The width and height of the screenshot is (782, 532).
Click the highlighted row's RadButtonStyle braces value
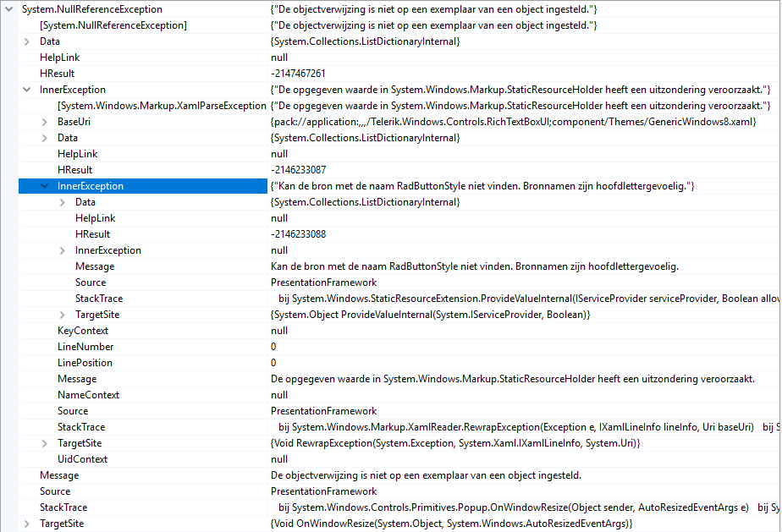(482, 186)
